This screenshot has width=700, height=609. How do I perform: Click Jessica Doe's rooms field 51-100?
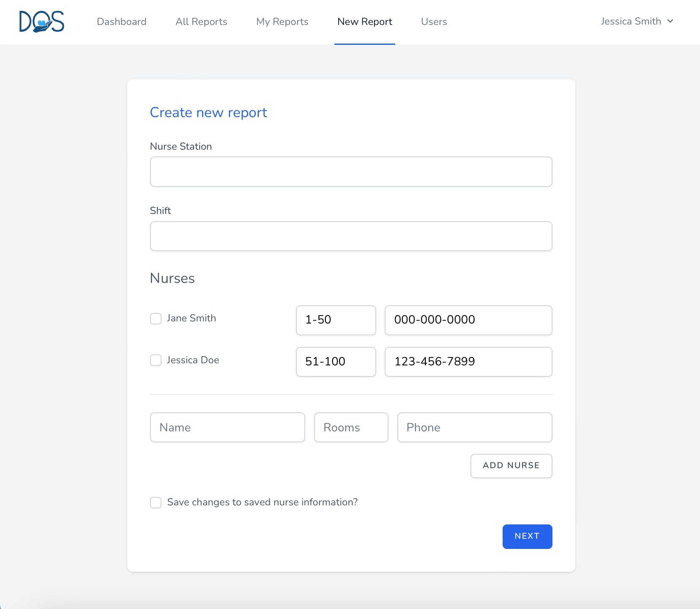[x=336, y=362]
